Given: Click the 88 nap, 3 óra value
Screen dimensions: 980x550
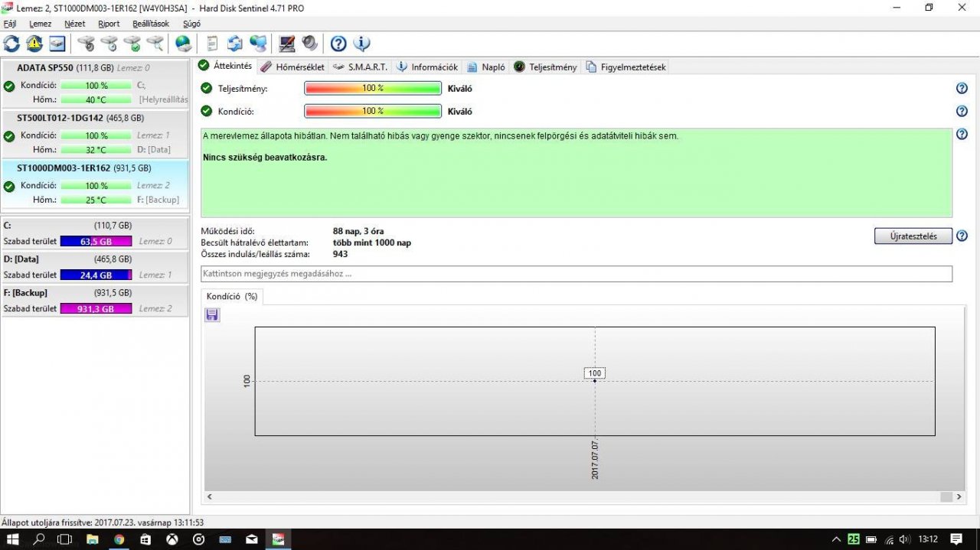Looking at the screenshot, I should point(358,231).
